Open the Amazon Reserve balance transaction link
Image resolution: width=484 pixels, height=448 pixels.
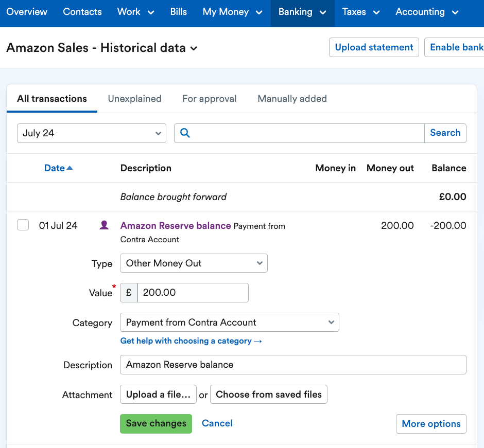[x=176, y=225]
